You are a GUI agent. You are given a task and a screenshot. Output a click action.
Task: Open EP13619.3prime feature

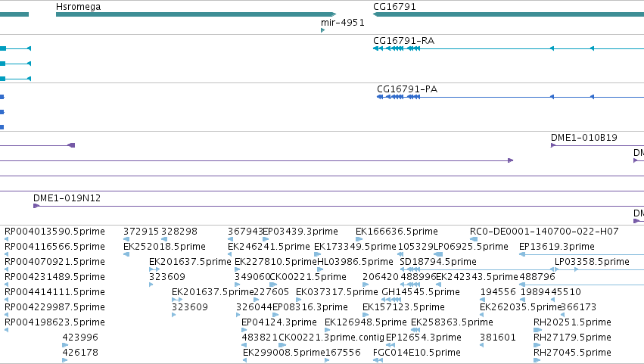(557, 247)
